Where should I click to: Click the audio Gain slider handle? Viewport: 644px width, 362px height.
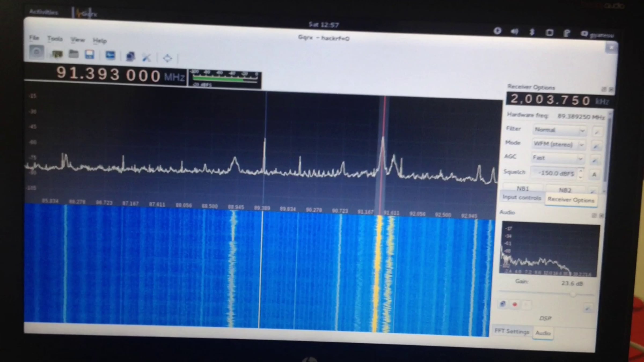tap(573, 294)
